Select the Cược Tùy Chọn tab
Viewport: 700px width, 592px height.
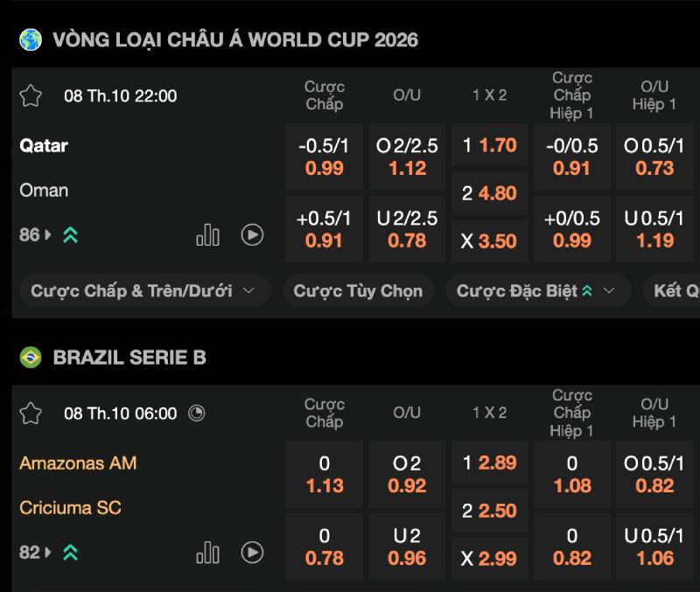tap(358, 291)
